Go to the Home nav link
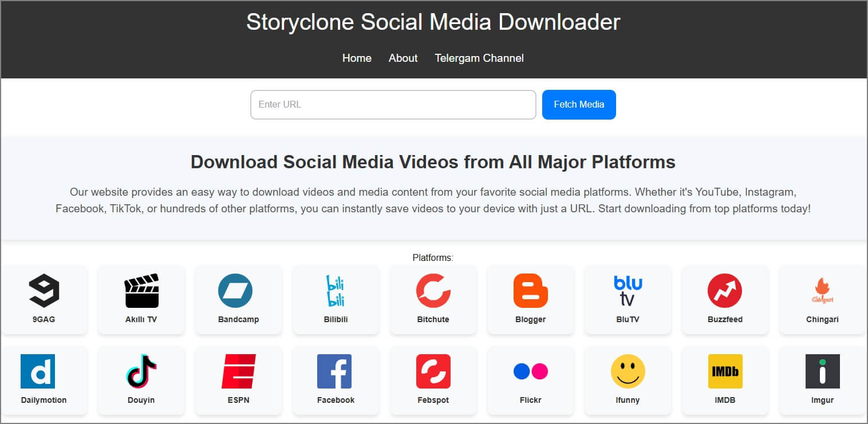This screenshot has width=868, height=424. point(357,58)
